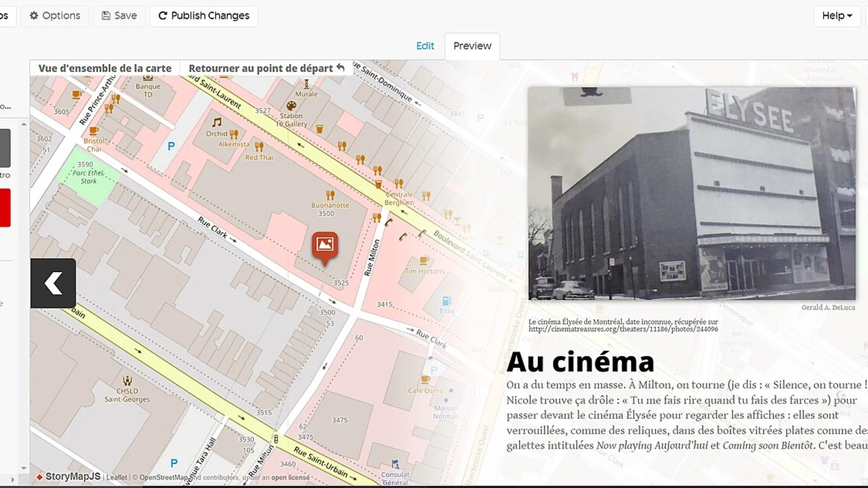Viewport: 868px width, 488px height.
Task: Select the Preview tab
Action: [473, 46]
